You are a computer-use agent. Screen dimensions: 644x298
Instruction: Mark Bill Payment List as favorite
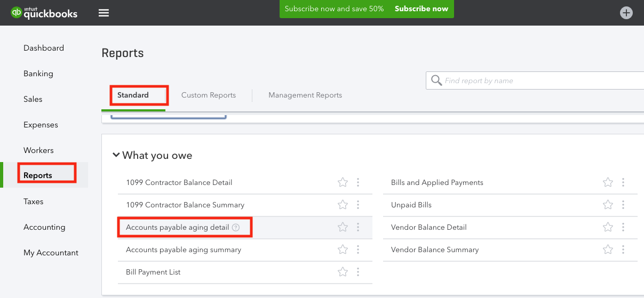click(x=343, y=272)
